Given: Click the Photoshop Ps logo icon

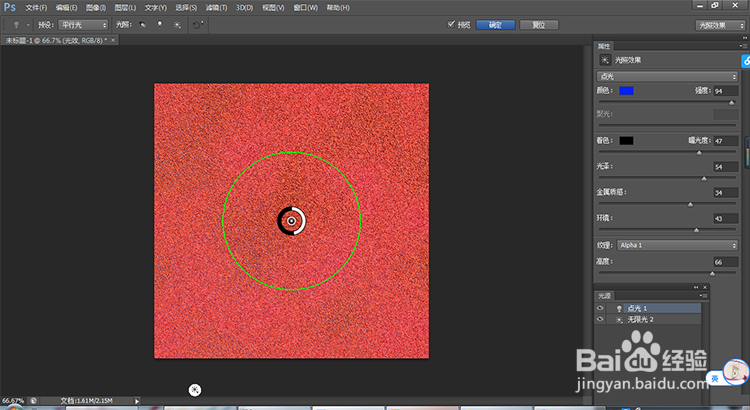Looking at the screenshot, I should coord(9,7).
